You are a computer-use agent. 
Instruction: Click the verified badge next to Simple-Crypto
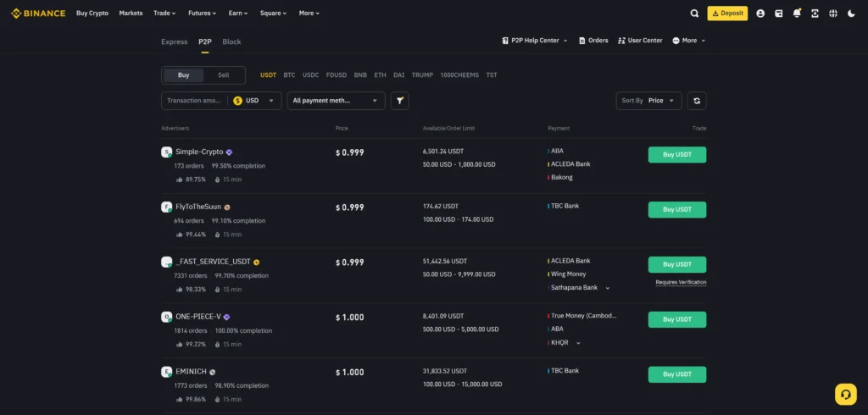[x=229, y=152]
